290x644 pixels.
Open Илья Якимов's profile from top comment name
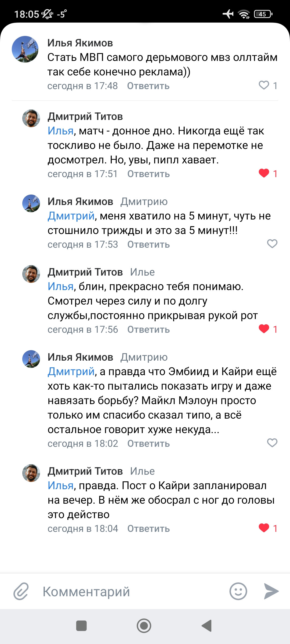coord(80,43)
